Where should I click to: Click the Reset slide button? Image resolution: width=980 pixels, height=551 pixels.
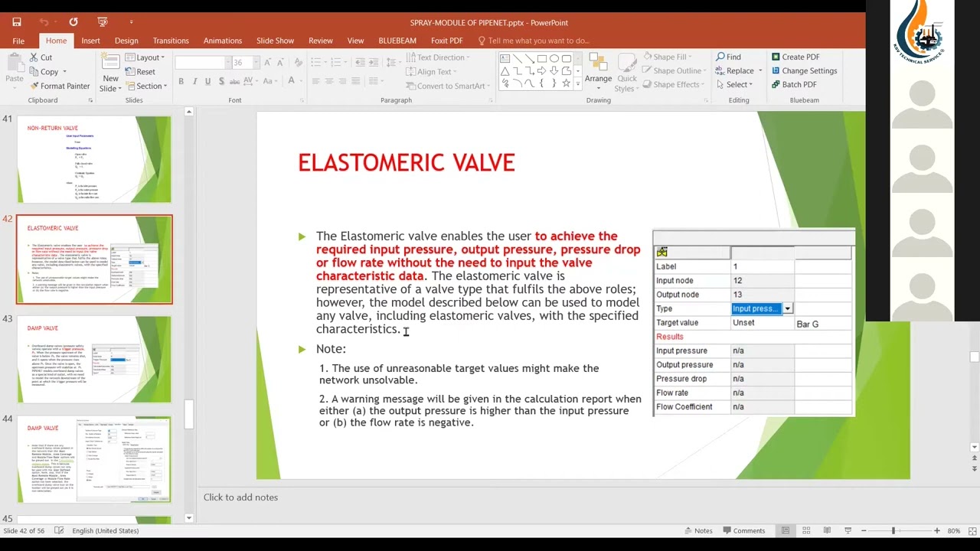[140, 72]
